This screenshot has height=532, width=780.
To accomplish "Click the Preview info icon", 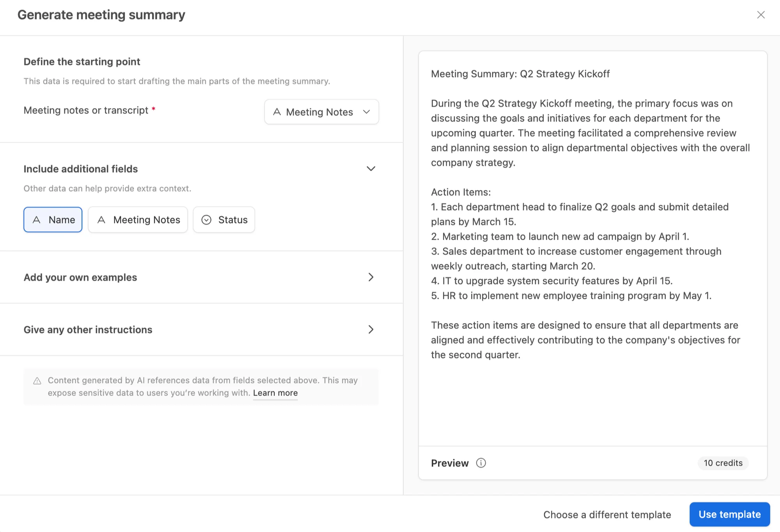I will 481,463.
